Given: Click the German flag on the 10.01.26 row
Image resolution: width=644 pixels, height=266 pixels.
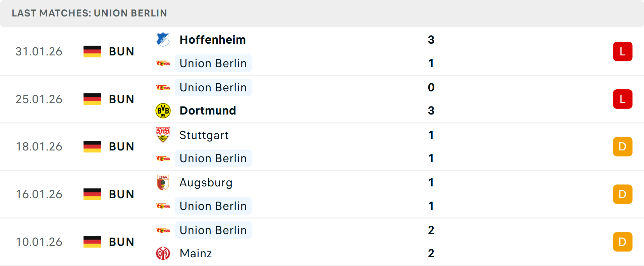Looking at the screenshot, I should tap(92, 241).
